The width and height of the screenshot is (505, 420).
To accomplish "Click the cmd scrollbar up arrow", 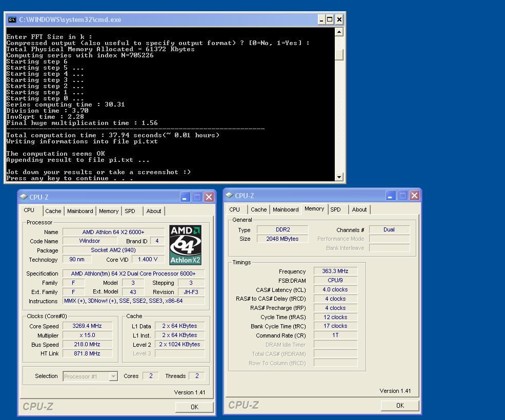I will click(339, 32).
